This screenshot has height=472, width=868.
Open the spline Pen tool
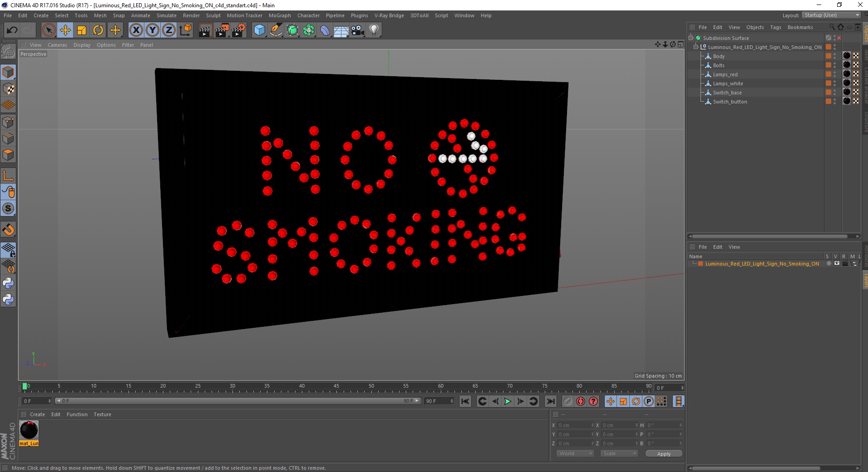pyautogui.click(x=276, y=30)
